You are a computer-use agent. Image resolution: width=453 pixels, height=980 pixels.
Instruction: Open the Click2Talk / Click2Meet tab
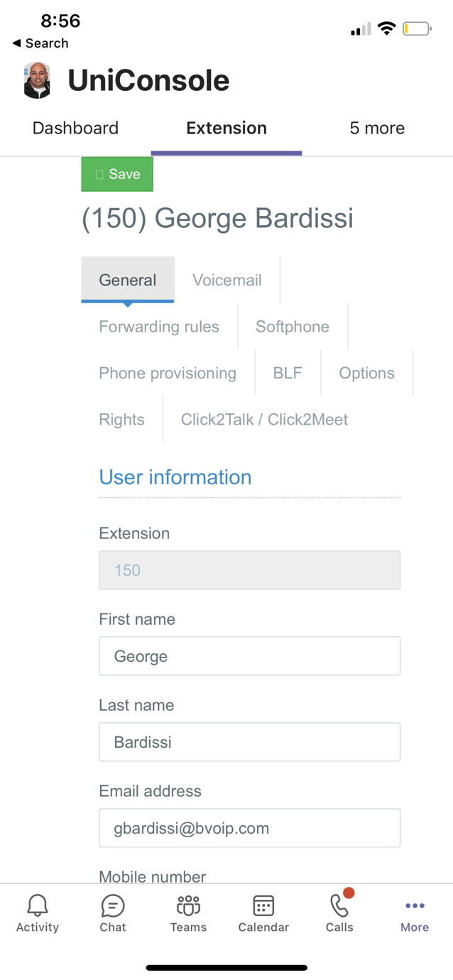coord(264,420)
